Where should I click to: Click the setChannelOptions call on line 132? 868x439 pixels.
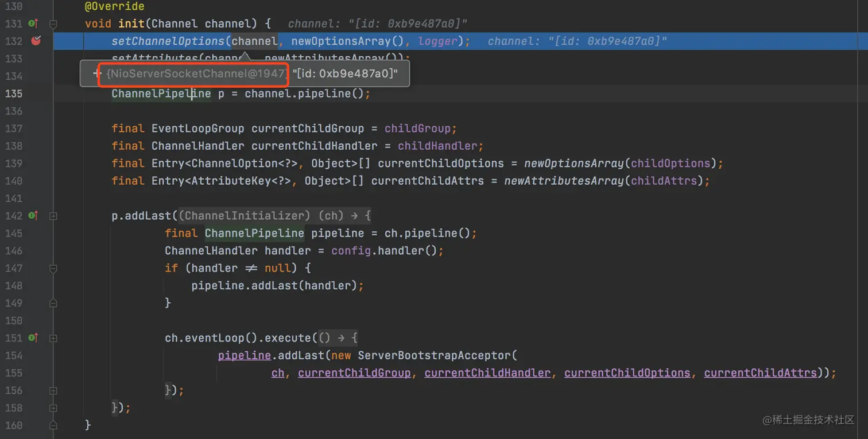[x=168, y=41]
